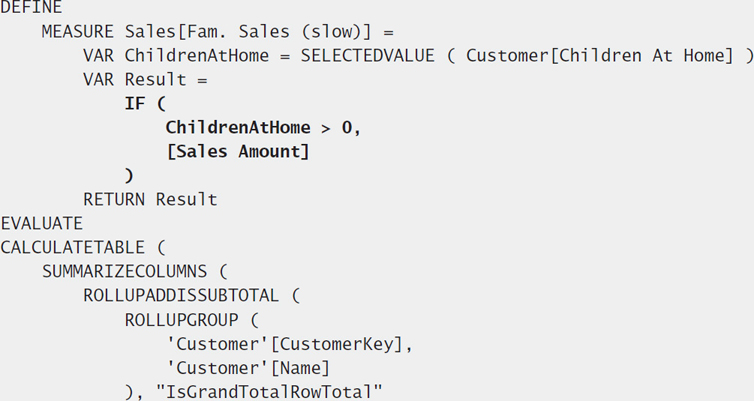Image resolution: width=754 pixels, height=401 pixels.
Task: Click the DEFINE keyword at top
Action: 31,7
